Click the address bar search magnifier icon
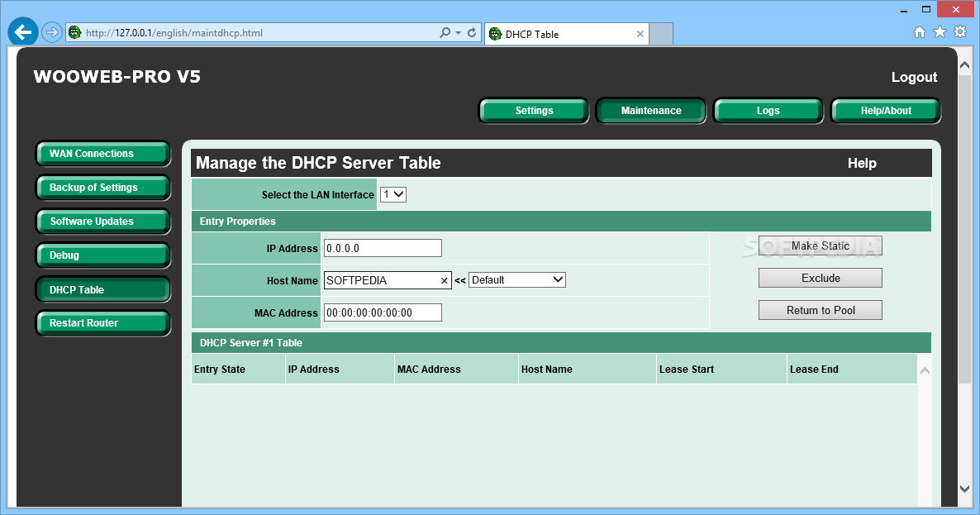The height and width of the screenshot is (515, 980). [x=445, y=32]
